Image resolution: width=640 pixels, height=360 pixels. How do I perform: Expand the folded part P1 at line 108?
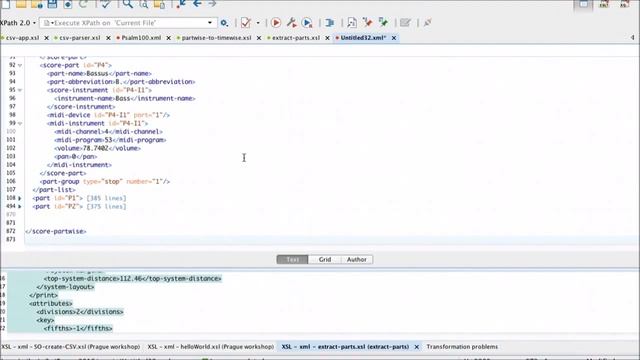pos(20,198)
